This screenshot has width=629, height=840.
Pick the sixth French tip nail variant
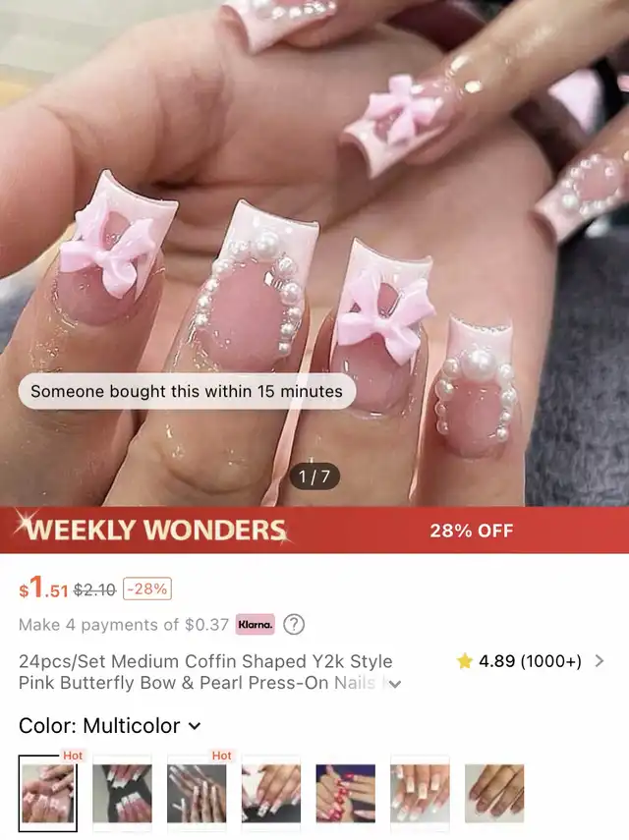(420, 794)
